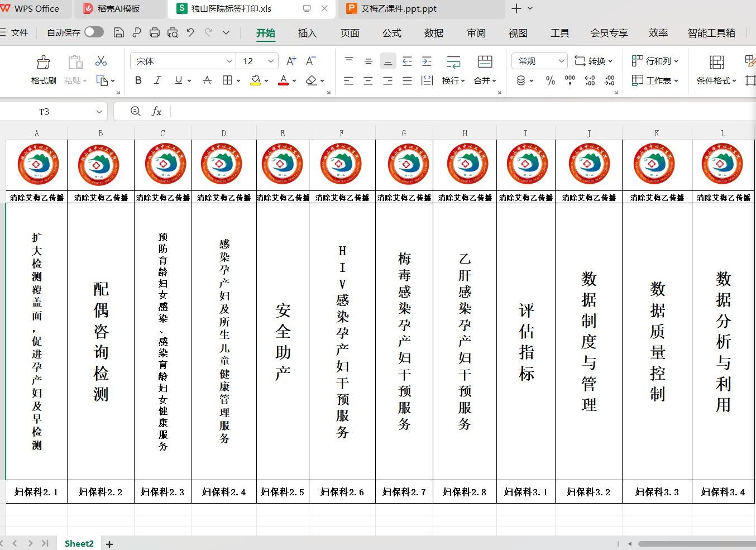Switch to the 公式 ribbon tab
Viewport: 756px width, 550px height.
coord(392,33)
